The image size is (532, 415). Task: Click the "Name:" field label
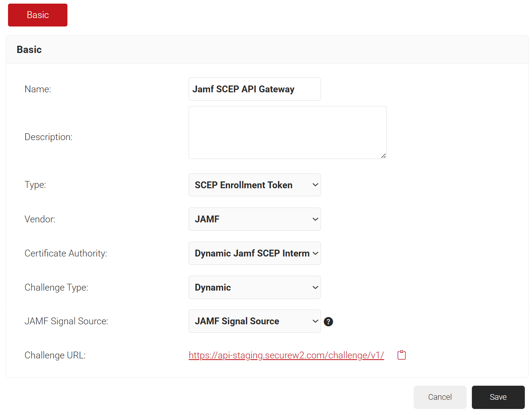pos(38,89)
